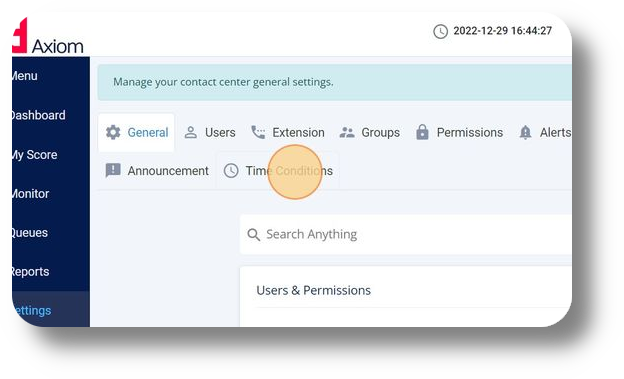Select Monitor in the sidebar

point(31,194)
